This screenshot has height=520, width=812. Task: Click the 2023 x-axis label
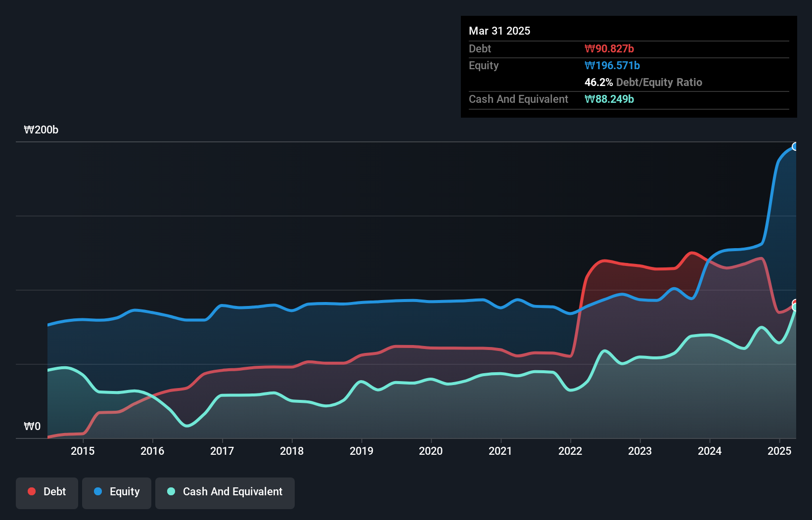coord(640,451)
